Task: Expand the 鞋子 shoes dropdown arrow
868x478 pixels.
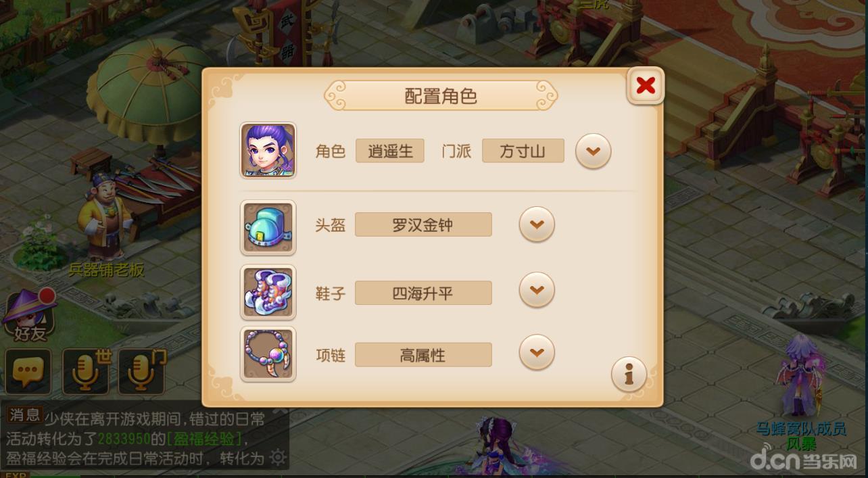Action: (x=537, y=290)
